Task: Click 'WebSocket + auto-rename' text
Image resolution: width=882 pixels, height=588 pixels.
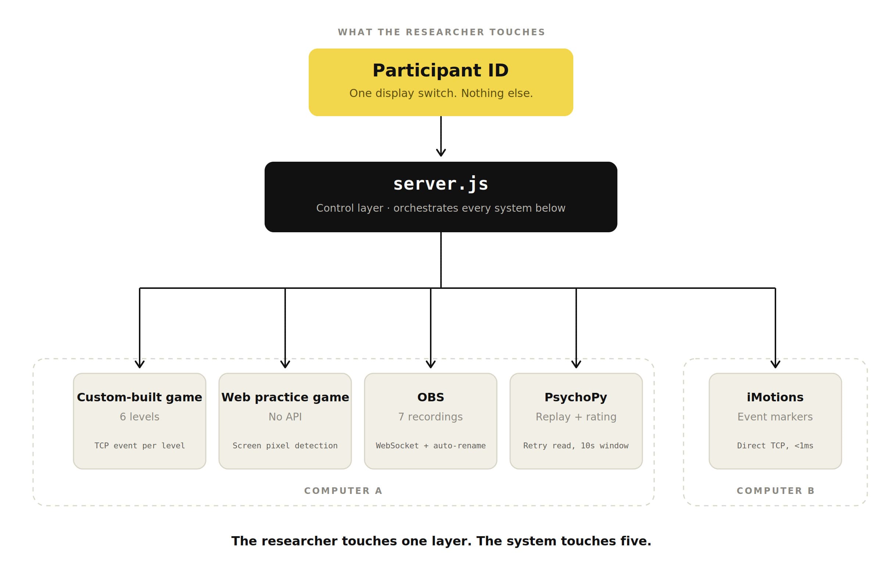Action: click(430, 445)
